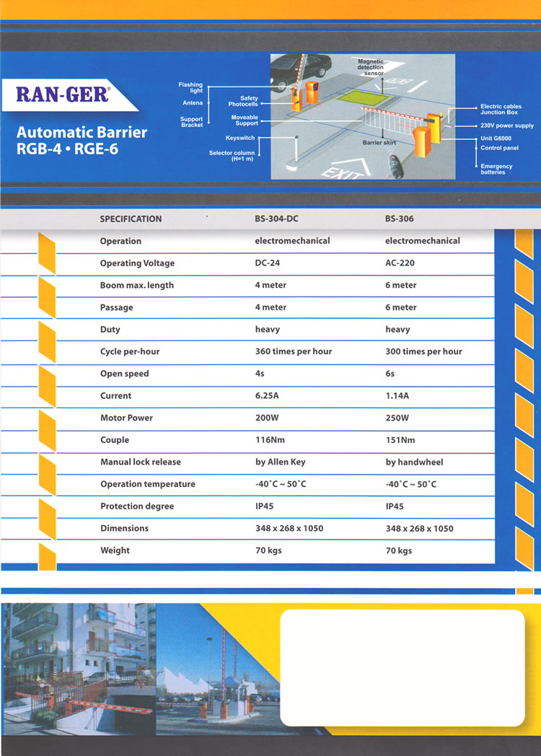Click the 'Magnetic detection sensor' label

pos(371,68)
